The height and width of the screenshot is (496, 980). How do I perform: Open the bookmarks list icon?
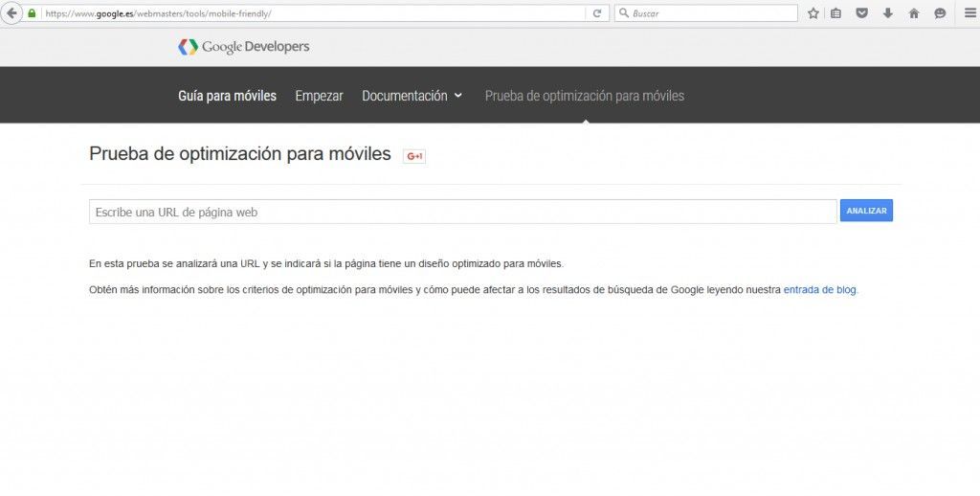point(835,13)
